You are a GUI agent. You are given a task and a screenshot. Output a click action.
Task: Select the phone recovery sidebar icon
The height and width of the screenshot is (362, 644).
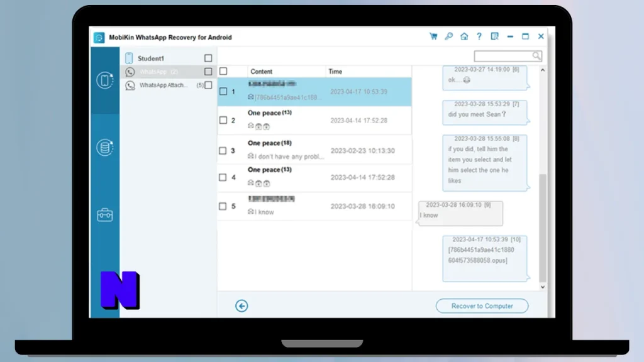pos(105,80)
